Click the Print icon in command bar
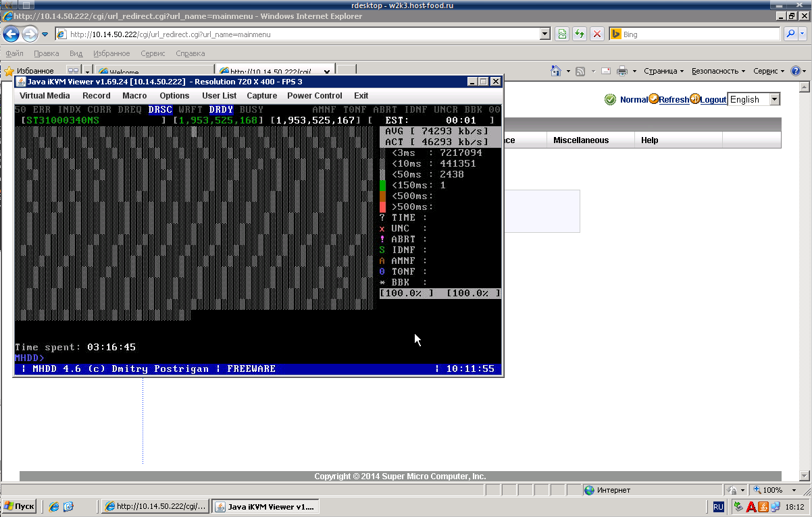The height and width of the screenshot is (517, 812). pyautogui.click(x=622, y=71)
